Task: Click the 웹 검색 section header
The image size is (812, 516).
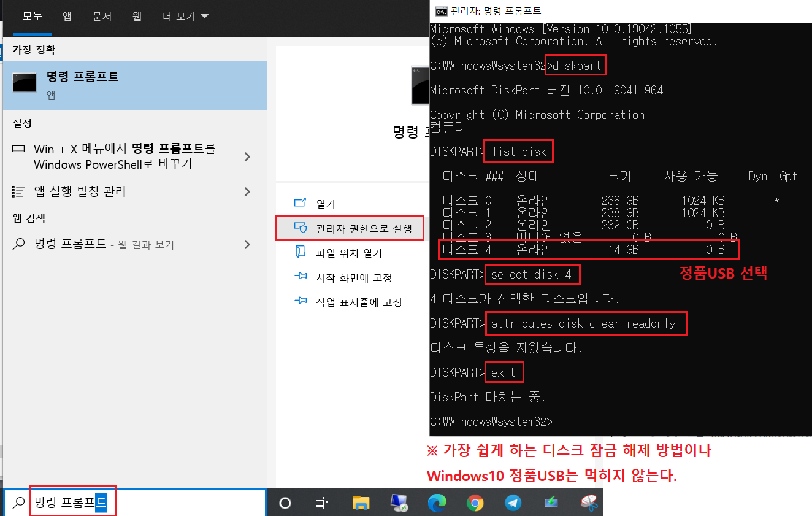Action: [x=29, y=218]
